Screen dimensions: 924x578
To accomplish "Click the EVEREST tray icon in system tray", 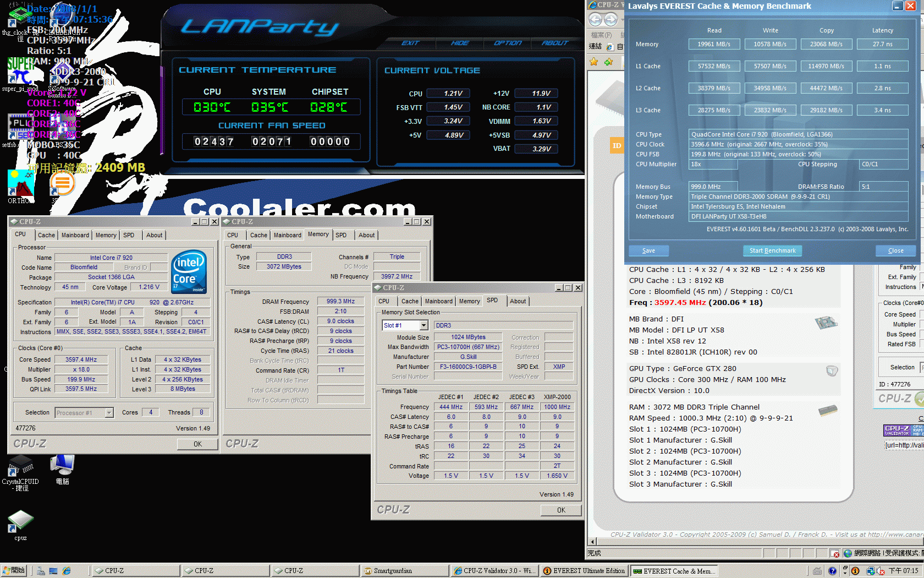I will [855, 571].
